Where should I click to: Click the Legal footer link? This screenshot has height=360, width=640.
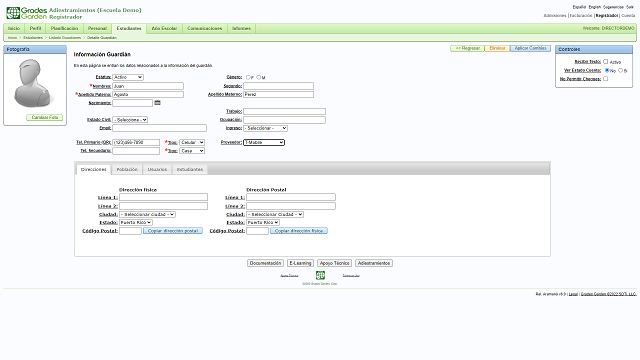coord(573,294)
